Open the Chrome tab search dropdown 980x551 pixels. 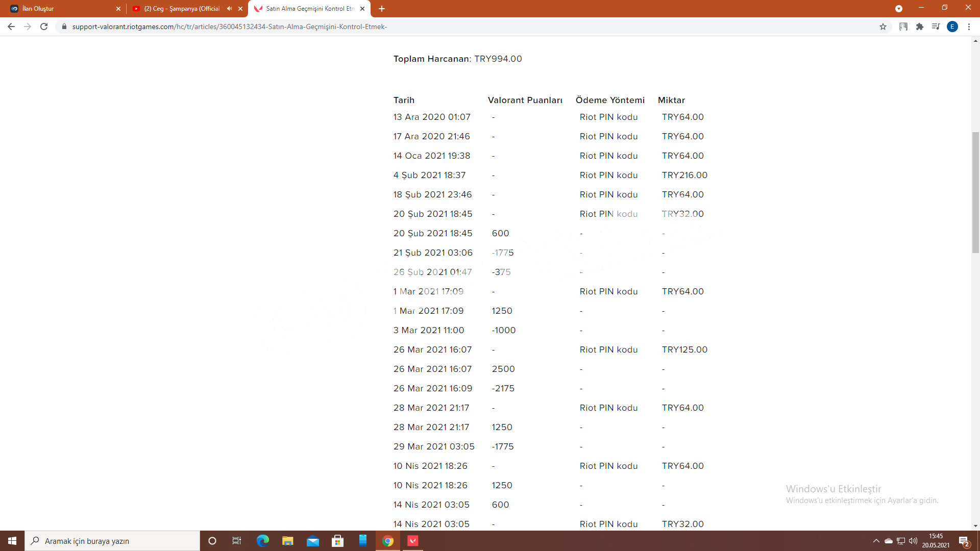coord(899,9)
